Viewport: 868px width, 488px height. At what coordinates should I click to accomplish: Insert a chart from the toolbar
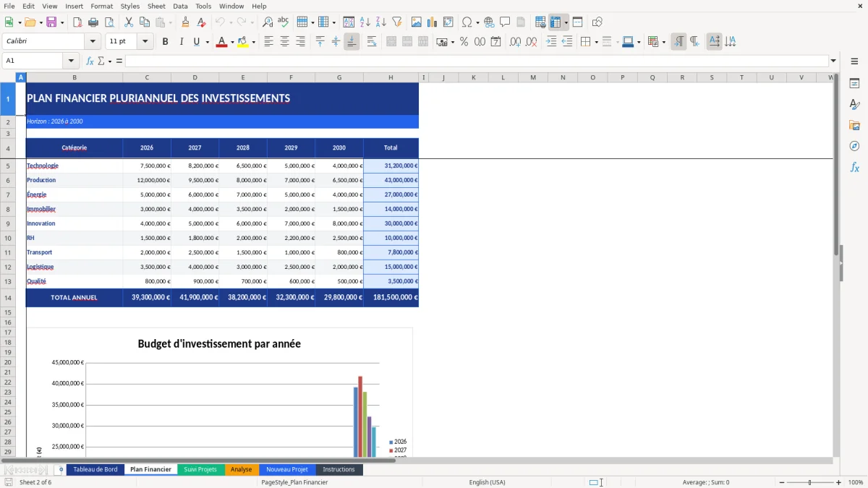click(431, 22)
